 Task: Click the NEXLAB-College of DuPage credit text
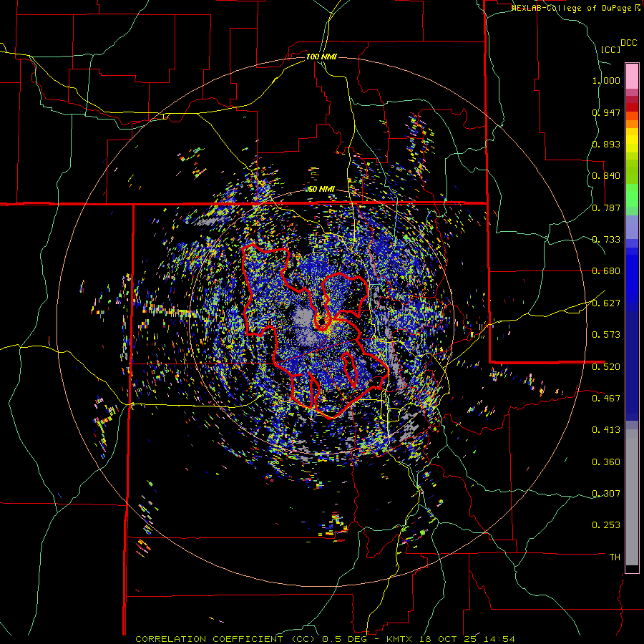point(572,8)
